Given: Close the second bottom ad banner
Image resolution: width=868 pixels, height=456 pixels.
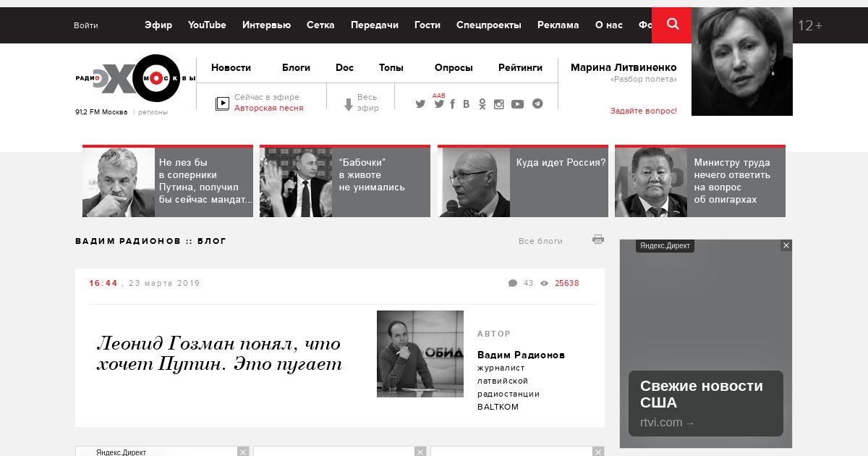Looking at the screenshot, I should (x=420, y=452).
